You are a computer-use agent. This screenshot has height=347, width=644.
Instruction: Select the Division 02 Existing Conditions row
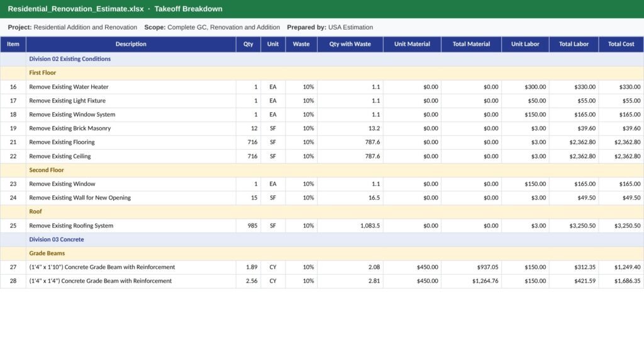tap(322, 59)
